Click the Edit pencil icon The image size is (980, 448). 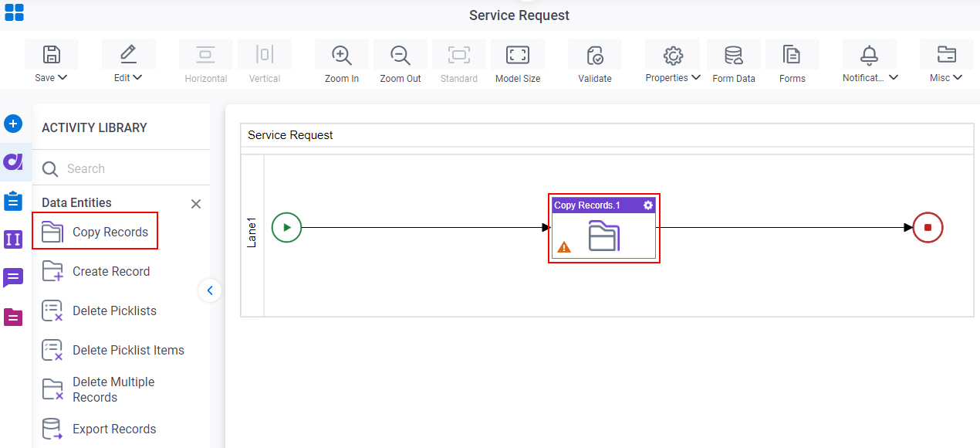[129, 54]
